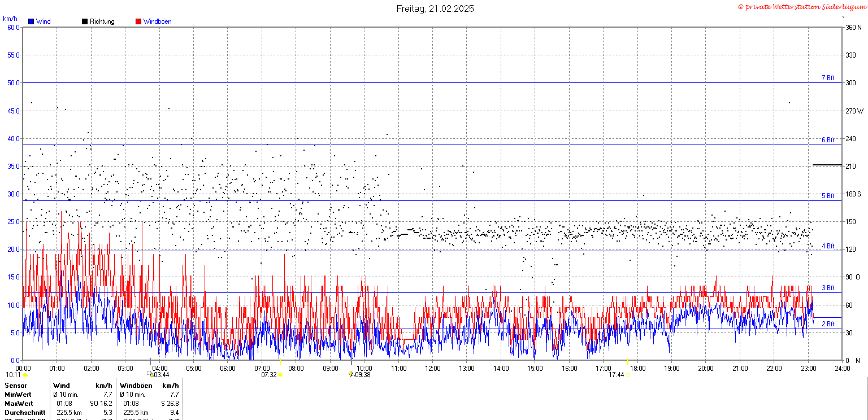Click the 18:00 time axis label
The height and width of the screenshot is (420, 868).
click(637, 369)
